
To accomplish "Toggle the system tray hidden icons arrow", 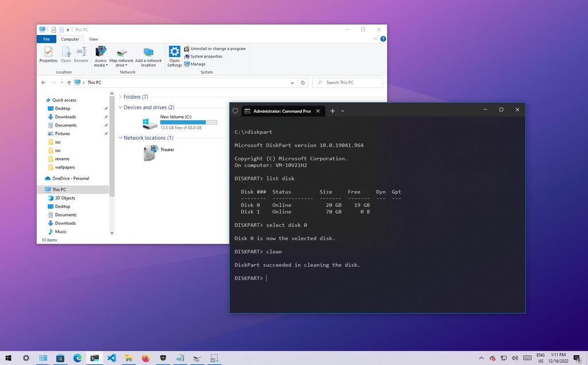I will (x=481, y=357).
